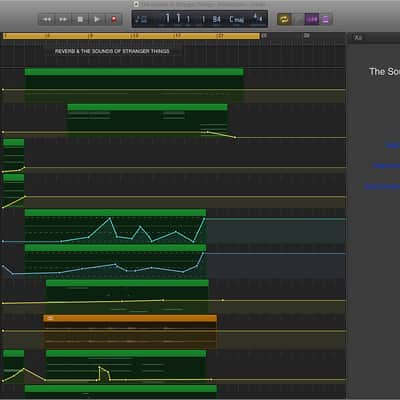Stop playback with the stop button
The width and height of the screenshot is (400, 400).
click(x=80, y=19)
